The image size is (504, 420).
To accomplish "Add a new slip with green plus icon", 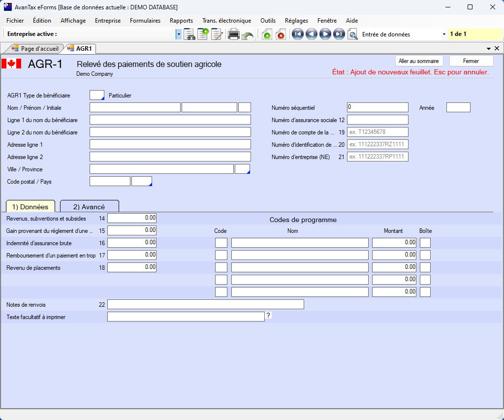I will (x=267, y=34).
